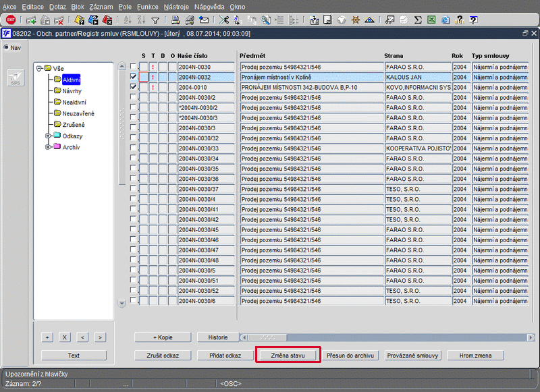This screenshot has height=392, width=540.
Task: Click the Provázané smlouvy button
Action: coord(412,356)
